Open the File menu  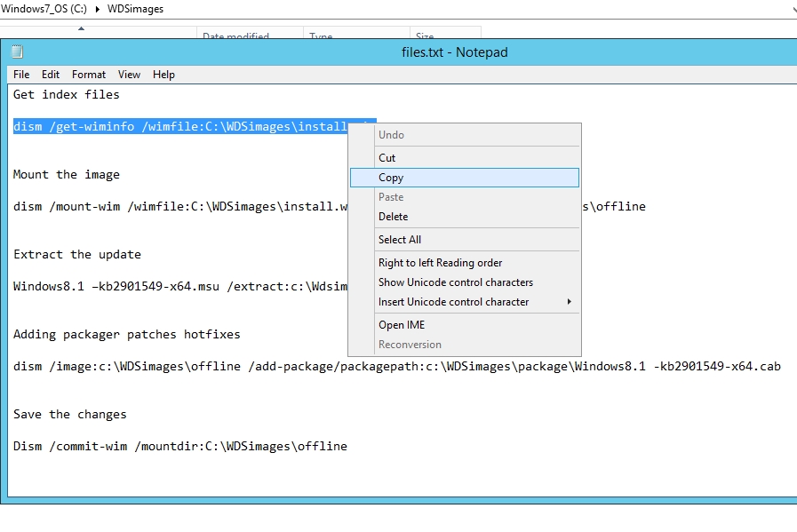[x=21, y=75]
